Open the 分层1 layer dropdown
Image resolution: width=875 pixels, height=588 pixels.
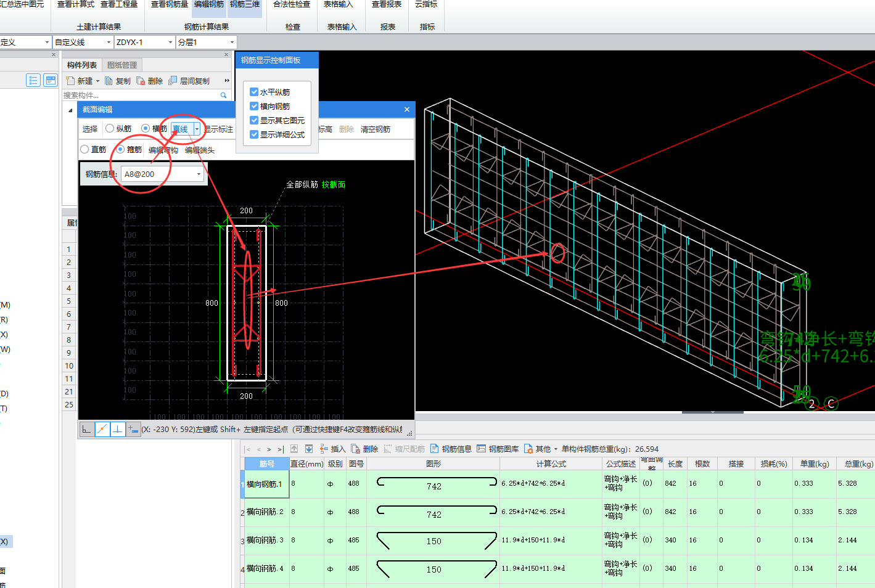coord(232,42)
